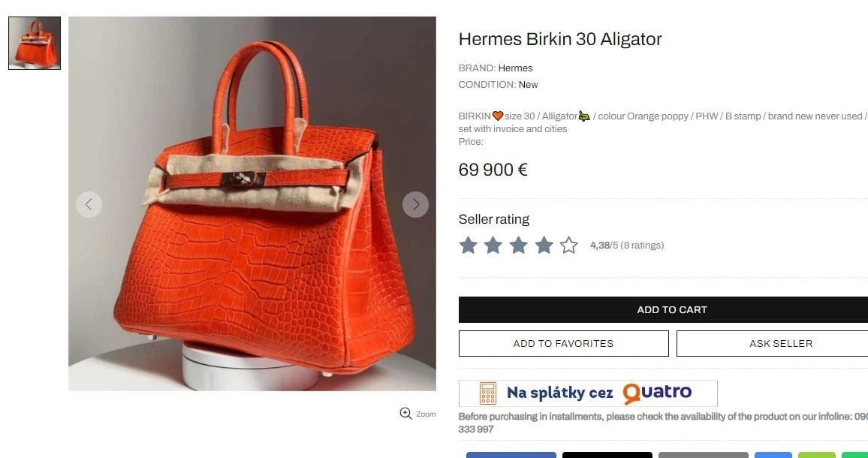Viewport: 868px width, 458px height.
Task: Add the Birkin to cart
Action: pos(663,309)
